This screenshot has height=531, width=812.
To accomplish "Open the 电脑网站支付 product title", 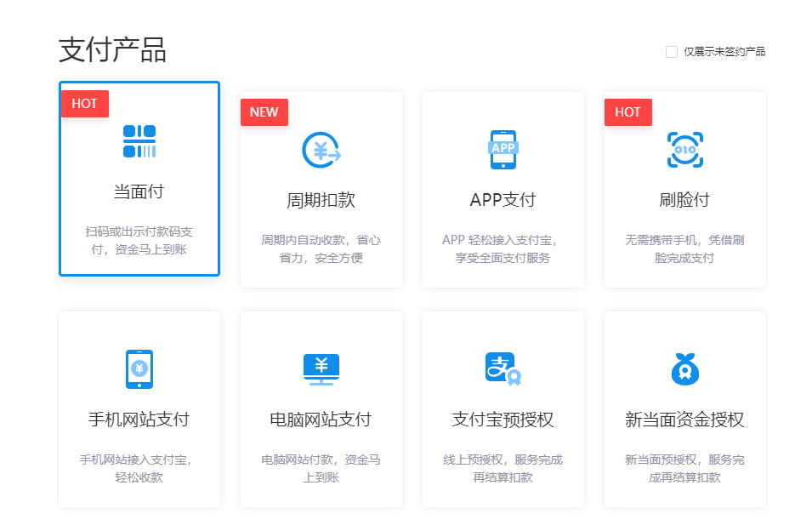I will coord(321,420).
